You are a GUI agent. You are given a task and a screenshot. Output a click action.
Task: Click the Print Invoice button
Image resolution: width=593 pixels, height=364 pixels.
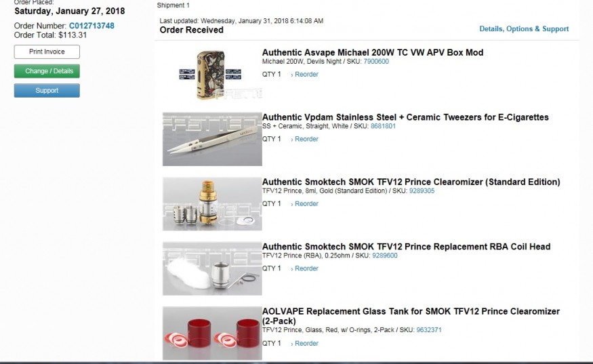pos(47,52)
